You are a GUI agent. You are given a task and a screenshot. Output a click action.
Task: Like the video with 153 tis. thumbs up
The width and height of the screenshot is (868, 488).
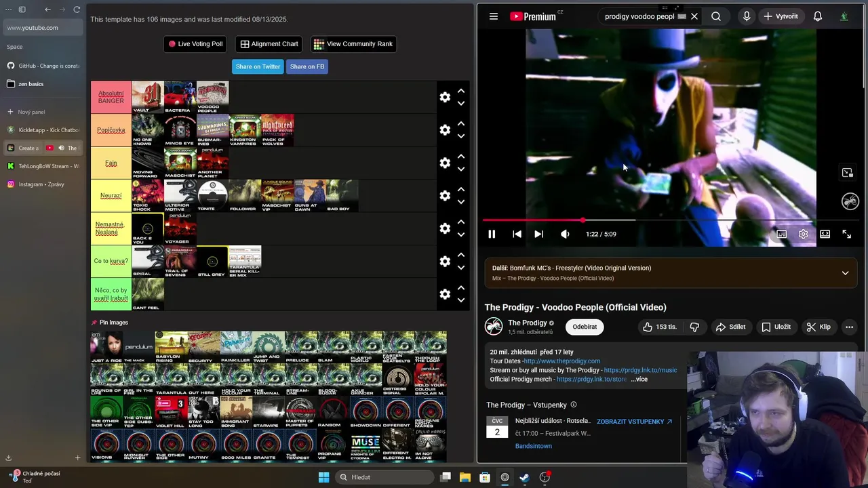point(660,327)
